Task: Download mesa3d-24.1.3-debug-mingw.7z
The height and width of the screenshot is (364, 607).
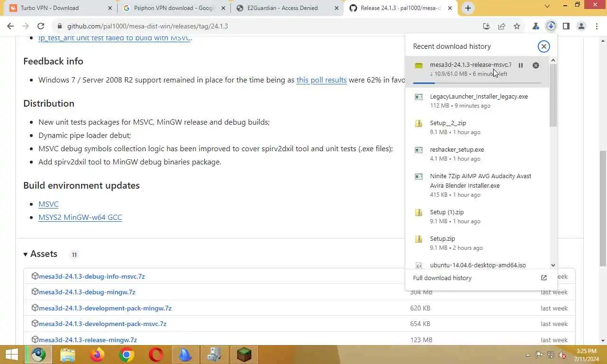Action: pyautogui.click(x=87, y=292)
